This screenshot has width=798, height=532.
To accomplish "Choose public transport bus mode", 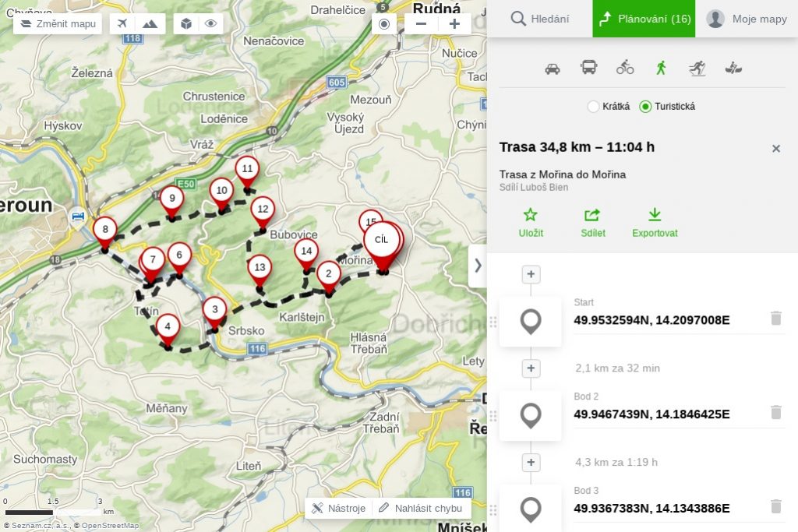I will tap(589, 67).
